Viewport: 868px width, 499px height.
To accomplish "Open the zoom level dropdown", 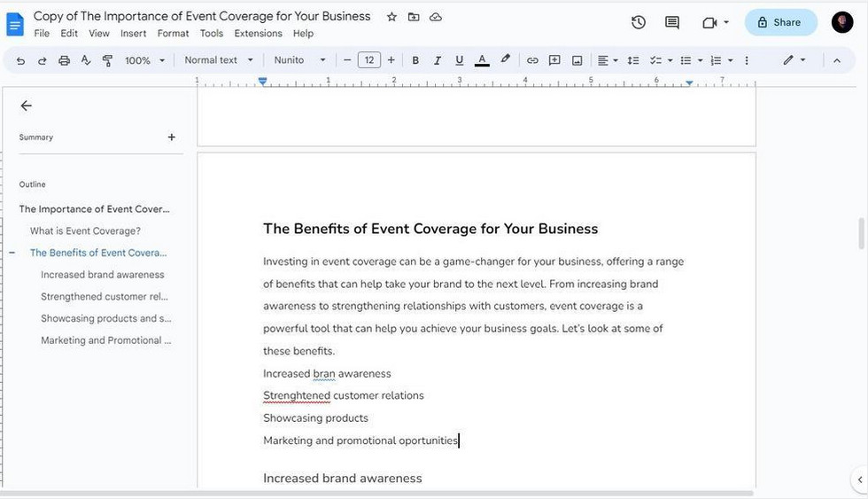I will tap(144, 60).
